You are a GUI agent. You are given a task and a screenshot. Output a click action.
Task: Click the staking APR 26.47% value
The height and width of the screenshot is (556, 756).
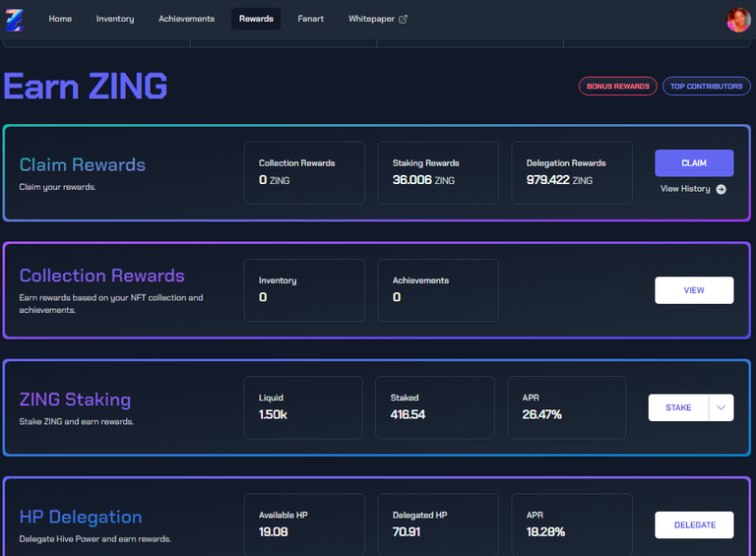(x=542, y=415)
